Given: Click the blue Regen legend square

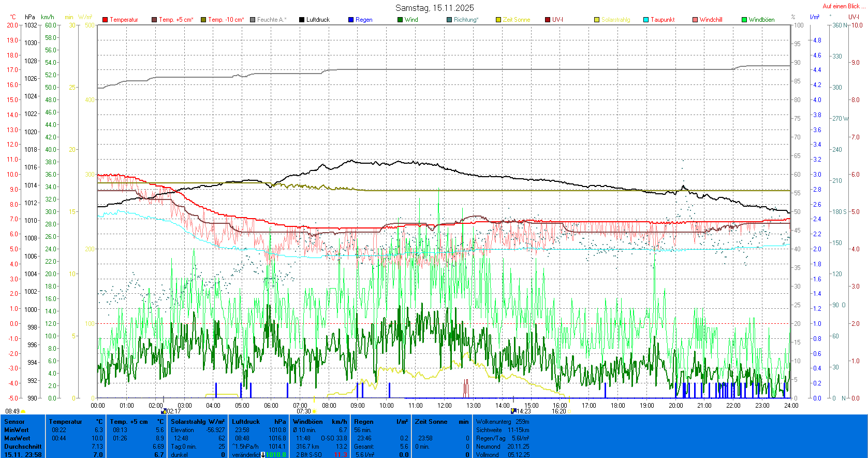Looking at the screenshot, I should (x=351, y=20).
